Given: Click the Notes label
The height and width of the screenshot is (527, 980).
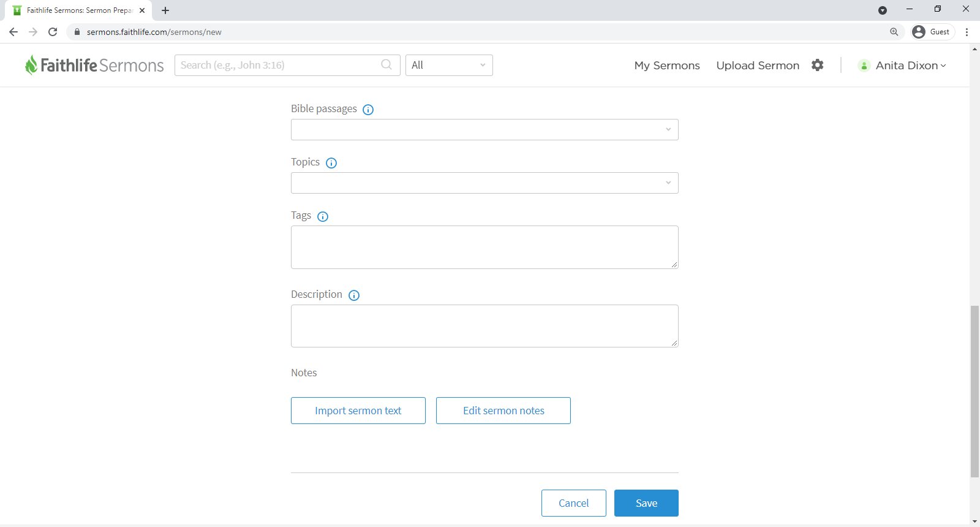Looking at the screenshot, I should 304,373.
